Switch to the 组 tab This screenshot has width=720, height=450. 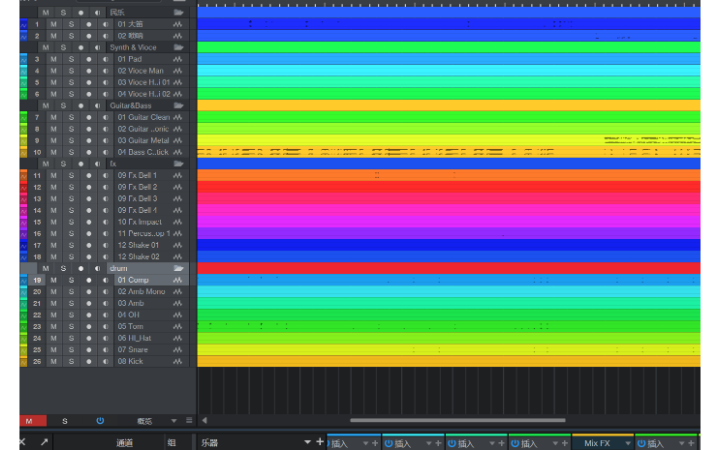coord(172,443)
